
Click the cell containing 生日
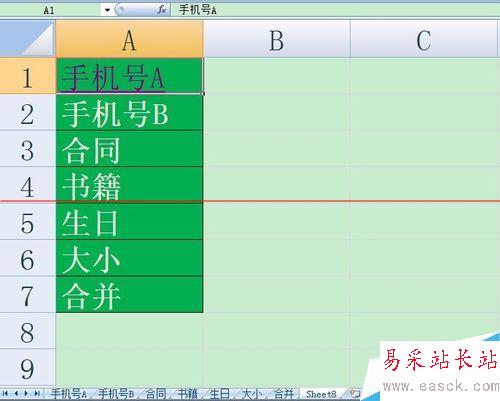pos(129,221)
